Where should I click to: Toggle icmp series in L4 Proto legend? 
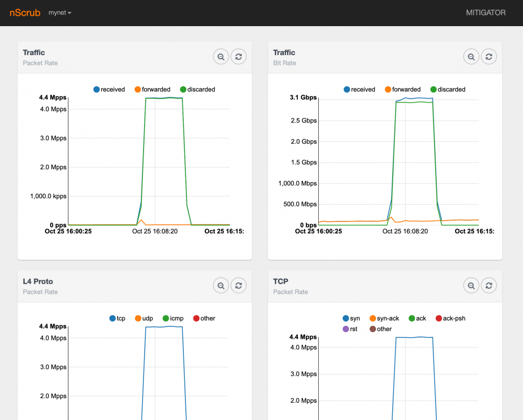tap(173, 318)
